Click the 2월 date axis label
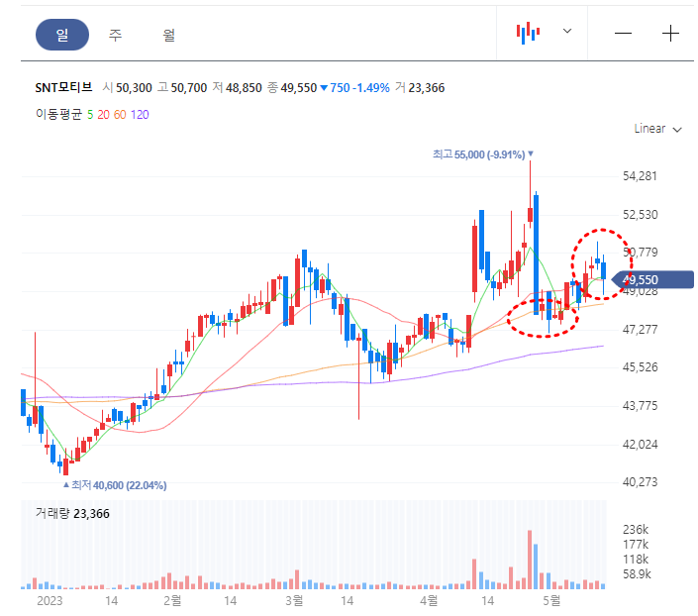The width and height of the screenshot is (698, 616). (172, 601)
